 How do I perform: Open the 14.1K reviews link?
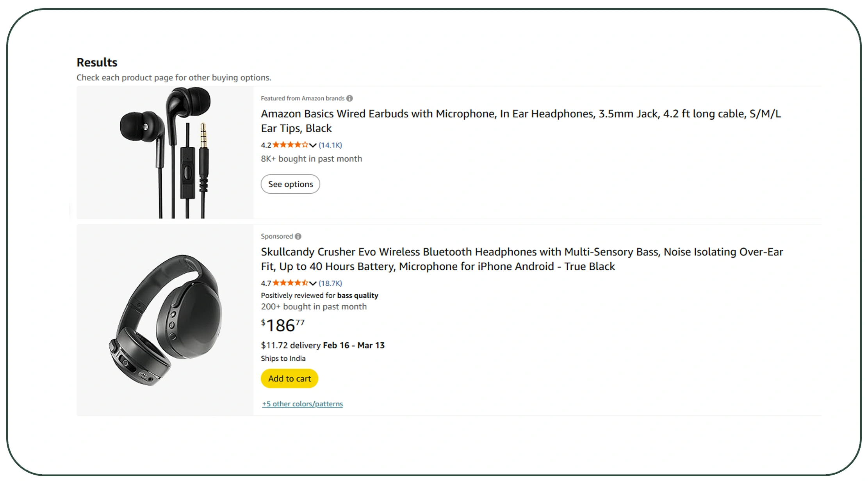coord(330,145)
